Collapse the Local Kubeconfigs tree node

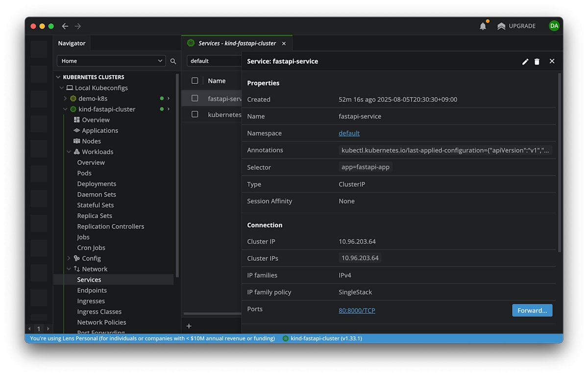62,88
